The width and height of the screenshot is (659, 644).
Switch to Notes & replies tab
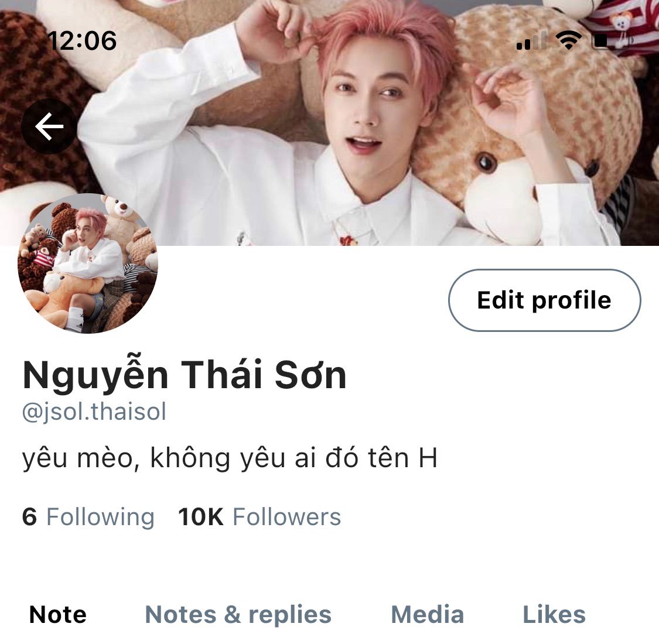pyautogui.click(x=238, y=615)
